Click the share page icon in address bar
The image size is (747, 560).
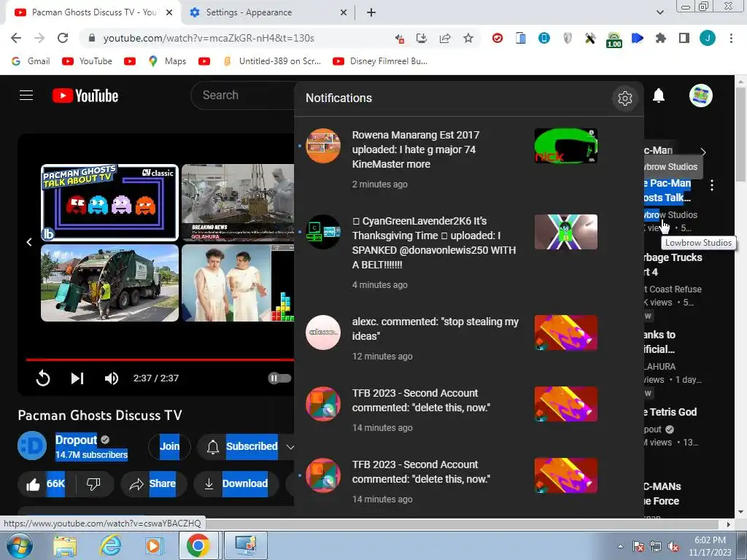[445, 38]
